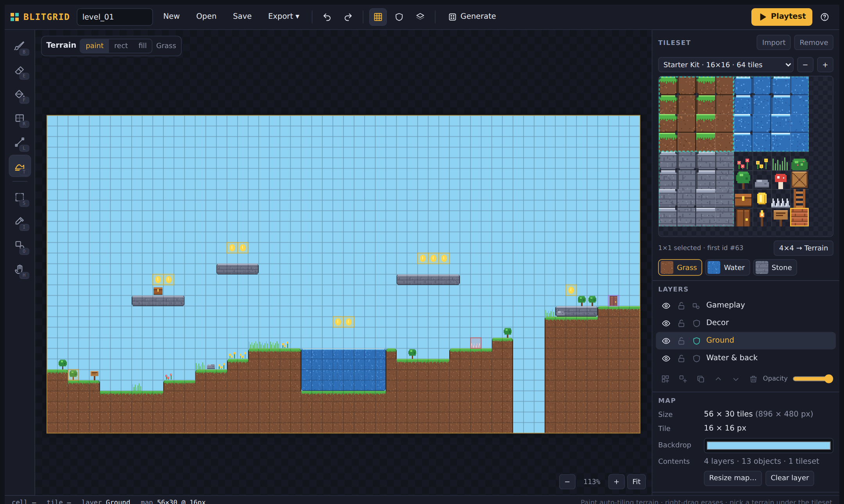
Task: Click the Save menu item
Action: point(242,16)
